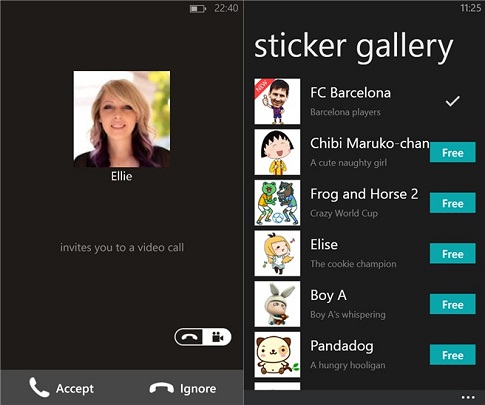Download Boy A pack via Free
The image size is (485, 405).
click(x=452, y=304)
